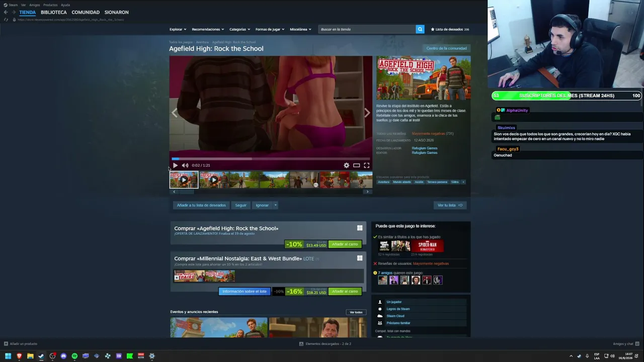Viewport: 644px width, 362px height.
Task: Go to next media with right arrow
Action: pyautogui.click(x=367, y=113)
